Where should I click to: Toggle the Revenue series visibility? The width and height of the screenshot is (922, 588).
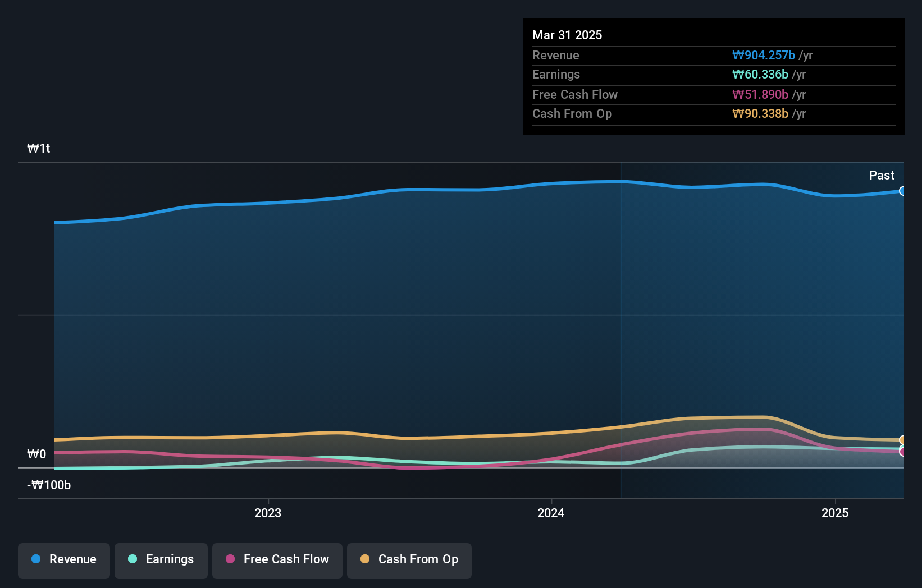coord(63,559)
